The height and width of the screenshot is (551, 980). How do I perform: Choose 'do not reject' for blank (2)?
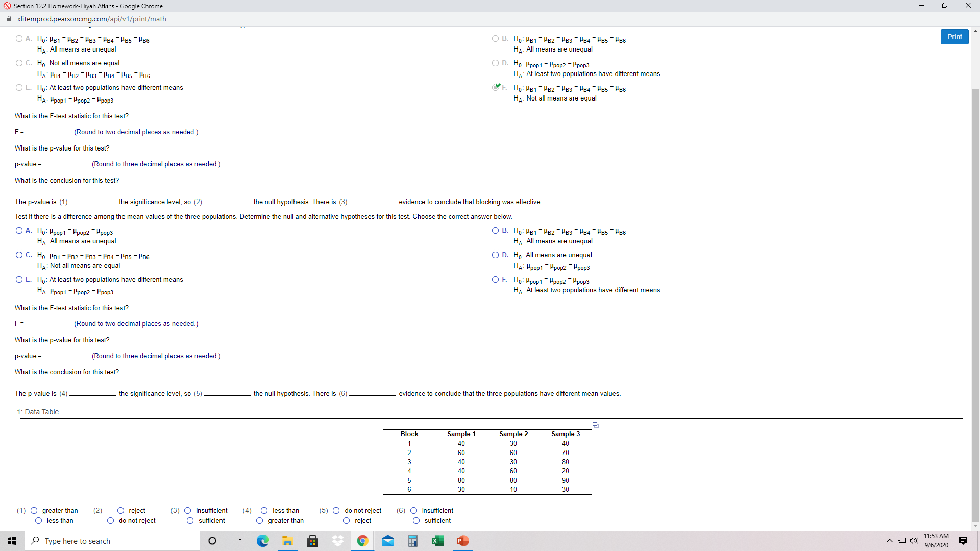(111, 521)
